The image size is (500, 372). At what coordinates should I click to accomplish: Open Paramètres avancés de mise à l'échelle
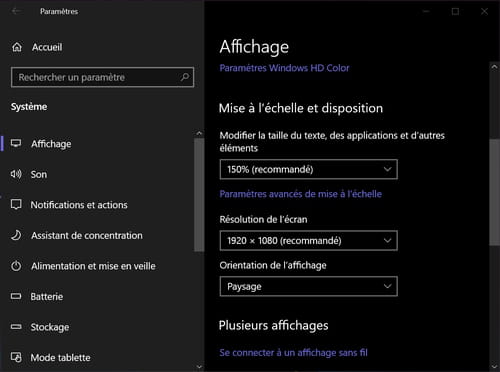pyautogui.click(x=301, y=194)
